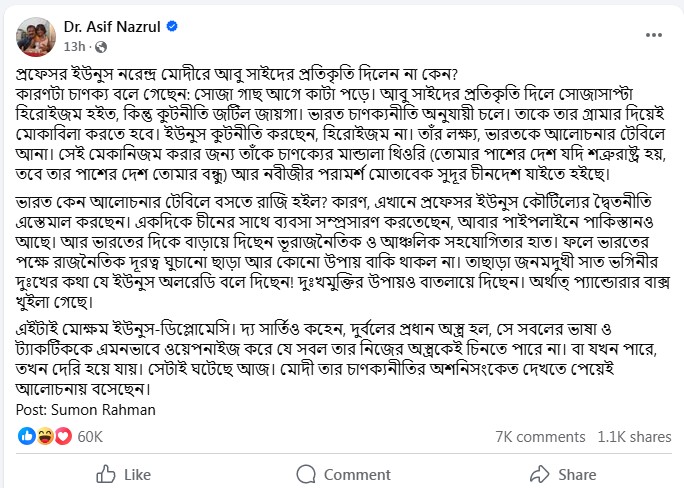This screenshot has height=488, width=684.
Task: Click the red heart Love reaction icon
Action: tap(63, 436)
